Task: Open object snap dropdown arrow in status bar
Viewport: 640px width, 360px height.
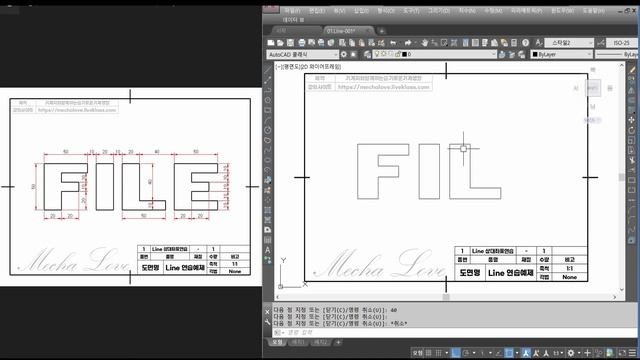Action: 517,353
